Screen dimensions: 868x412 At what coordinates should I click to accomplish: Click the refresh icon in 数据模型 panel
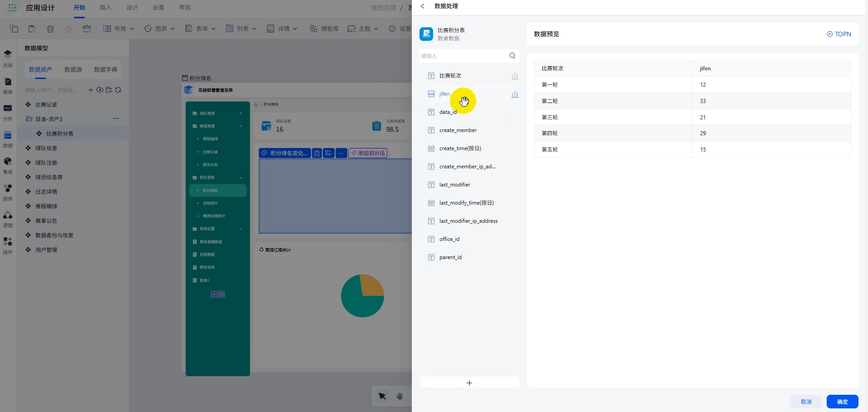[118, 90]
